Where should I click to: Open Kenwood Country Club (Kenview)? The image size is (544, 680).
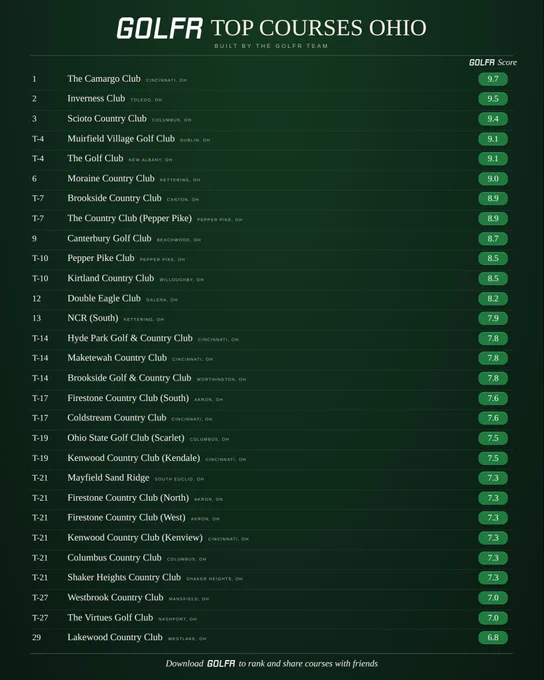tap(135, 537)
